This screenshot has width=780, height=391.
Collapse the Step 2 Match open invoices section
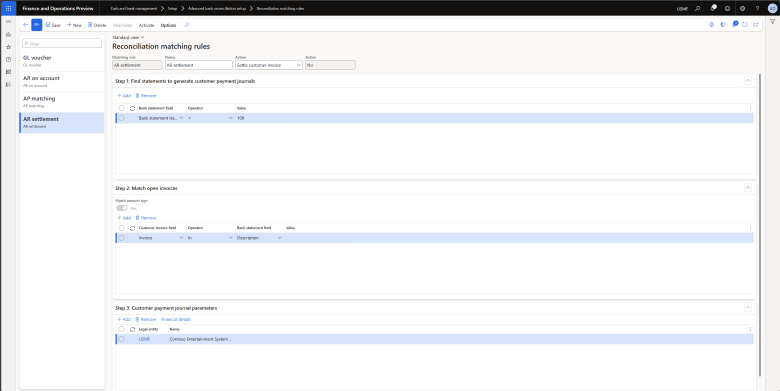pyautogui.click(x=748, y=188)
